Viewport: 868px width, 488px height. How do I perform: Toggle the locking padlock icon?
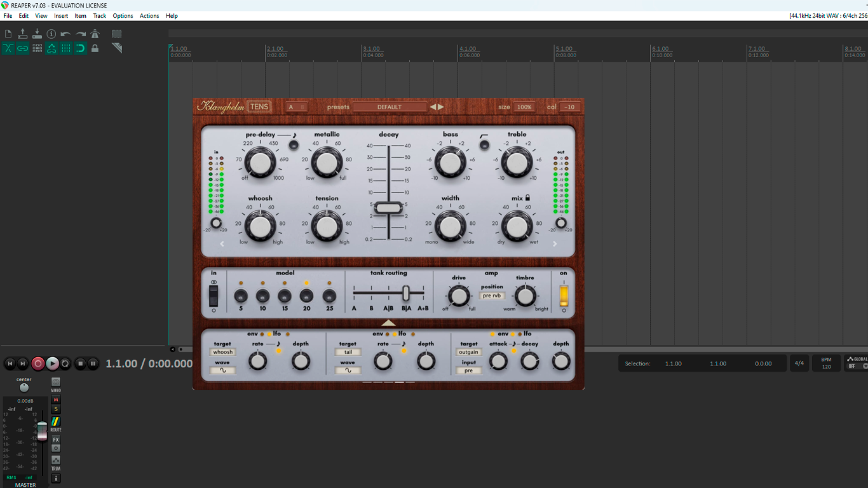[x=95, y=48]
